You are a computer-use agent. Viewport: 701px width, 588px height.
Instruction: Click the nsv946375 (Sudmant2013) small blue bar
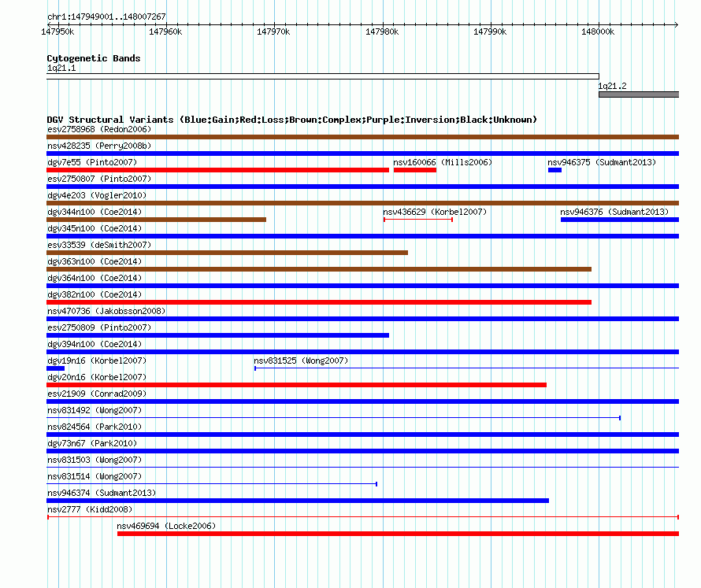point(554,170)
